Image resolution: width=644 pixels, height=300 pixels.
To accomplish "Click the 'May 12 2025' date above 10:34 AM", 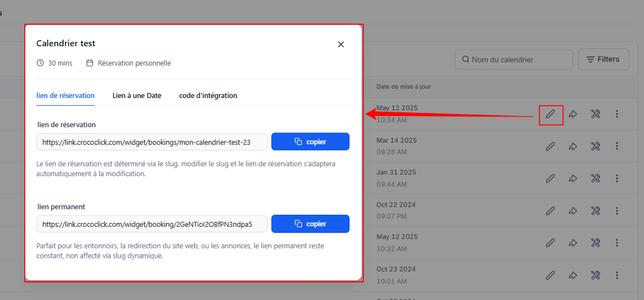I will coord(397,108).
